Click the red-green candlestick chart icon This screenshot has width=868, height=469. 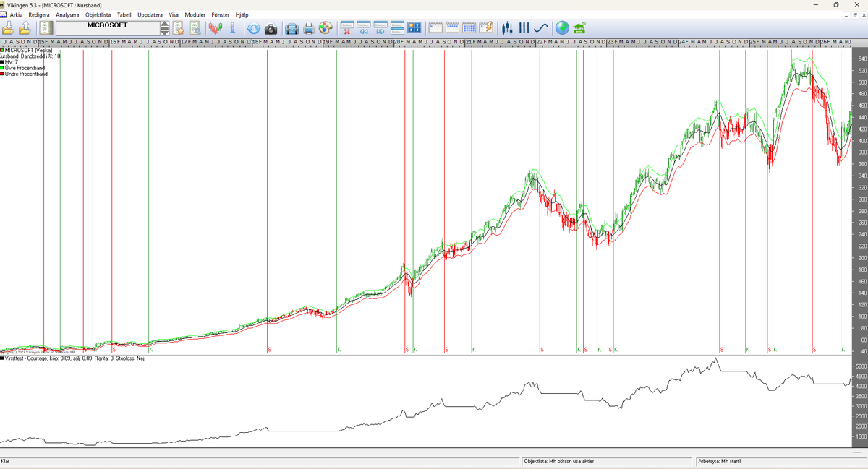[216, 28]
